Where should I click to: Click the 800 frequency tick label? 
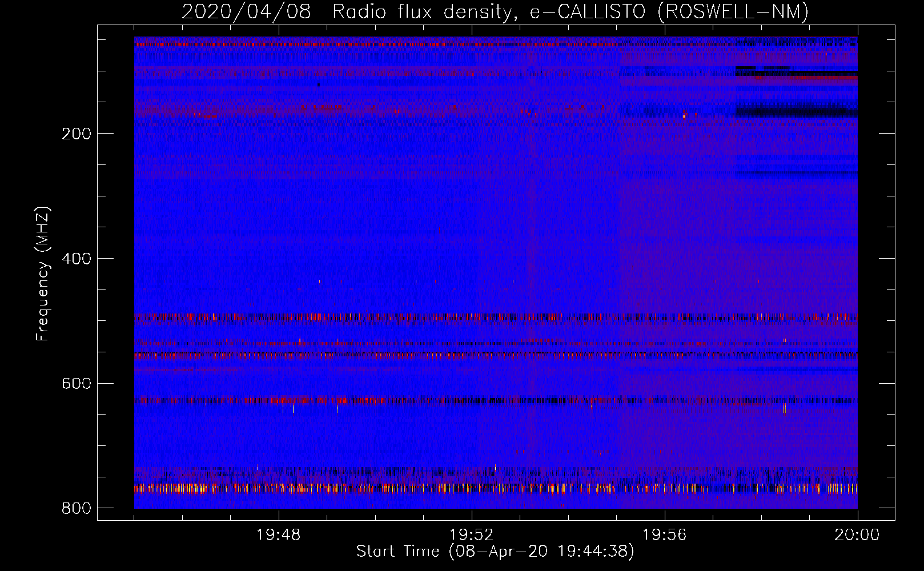click(77, 508)
